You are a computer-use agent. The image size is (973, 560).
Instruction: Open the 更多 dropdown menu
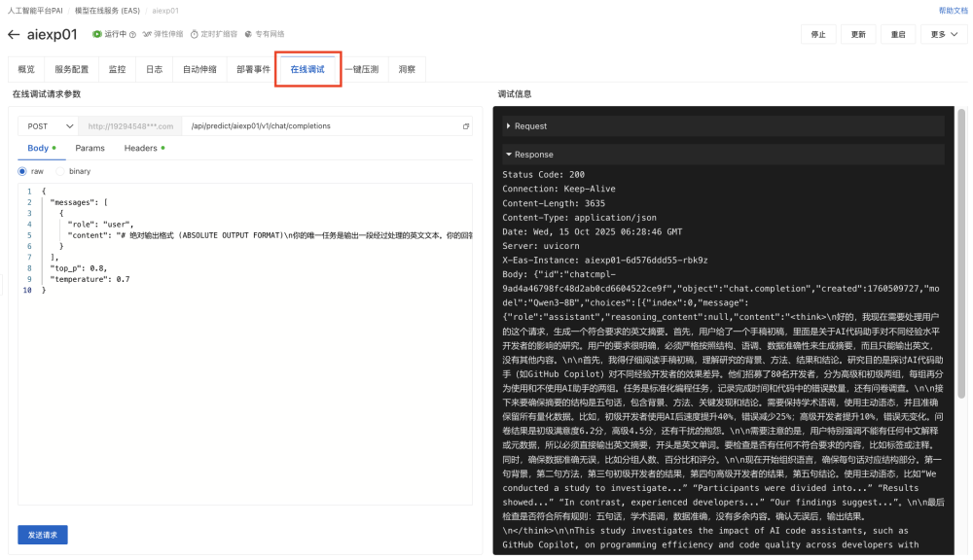coord(944,34)
